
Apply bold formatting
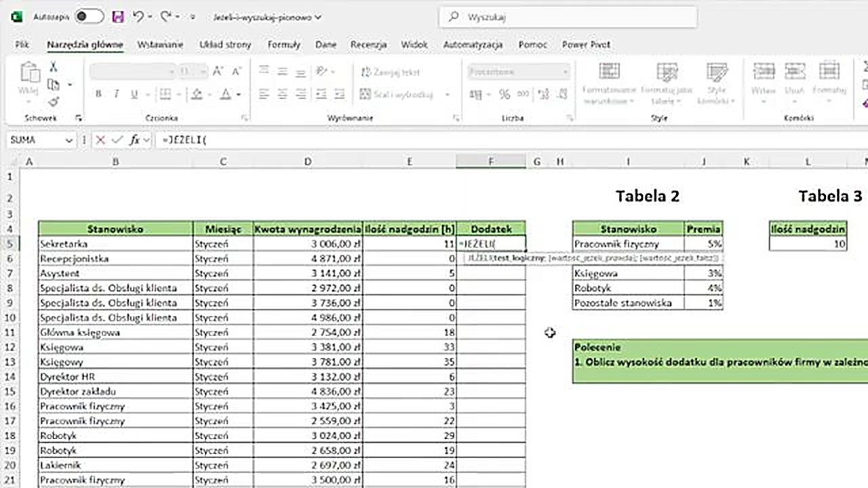(98, 94)
